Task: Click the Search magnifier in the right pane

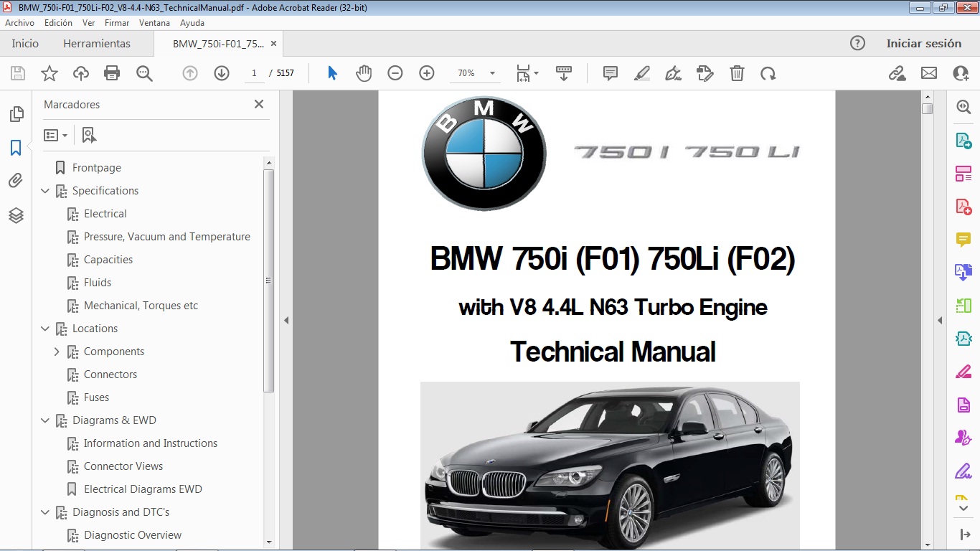Action: pos(963,106)
